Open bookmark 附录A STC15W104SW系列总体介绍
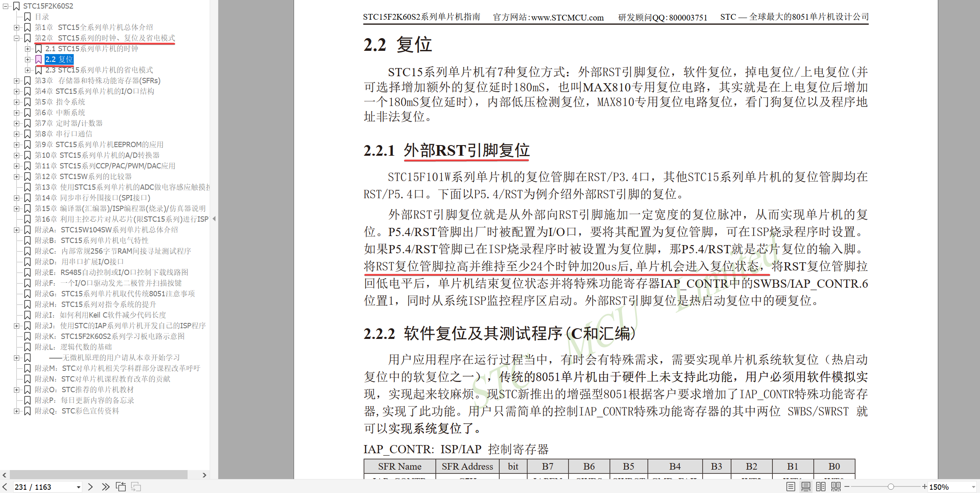Viewport: 980px width, 493px height. (x=106, y=230)
